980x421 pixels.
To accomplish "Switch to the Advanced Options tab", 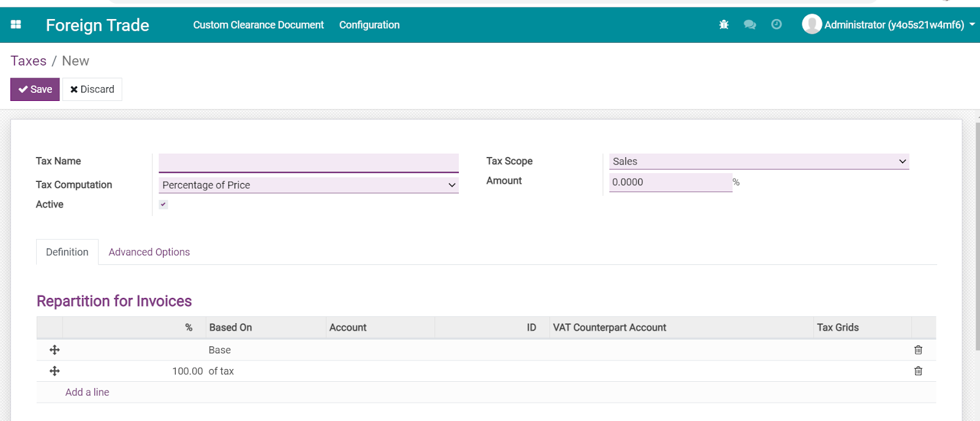I will (x=149, y=252).
